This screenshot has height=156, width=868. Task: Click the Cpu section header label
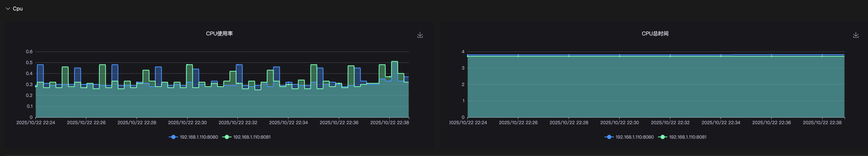click(18, 9)
